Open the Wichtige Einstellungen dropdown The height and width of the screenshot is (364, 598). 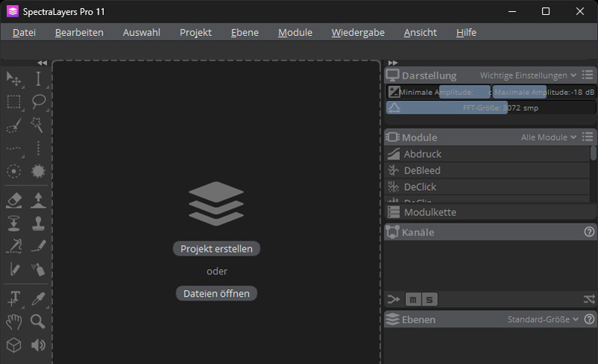click(x=528, y=75)
